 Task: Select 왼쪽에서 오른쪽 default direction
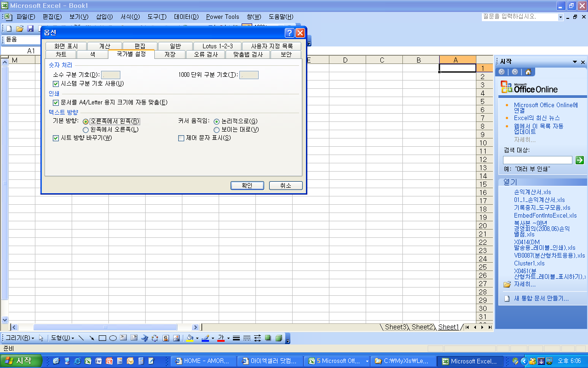pos(85,130)
